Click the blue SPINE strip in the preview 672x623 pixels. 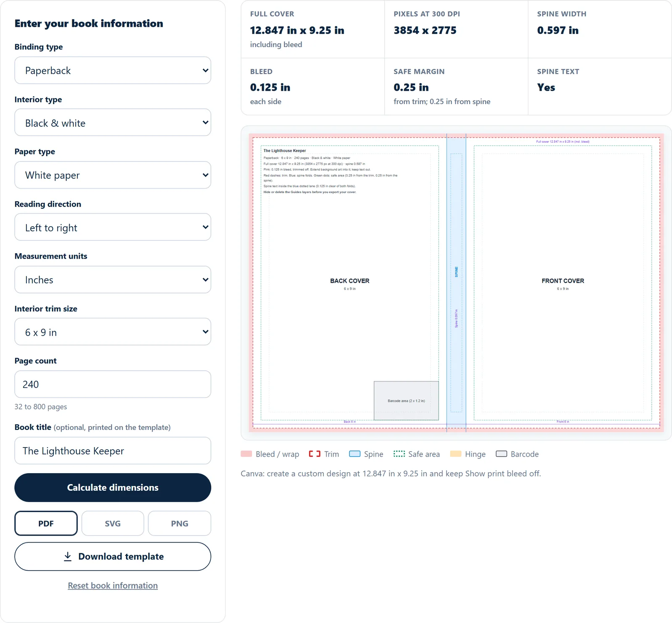point(456,283)
